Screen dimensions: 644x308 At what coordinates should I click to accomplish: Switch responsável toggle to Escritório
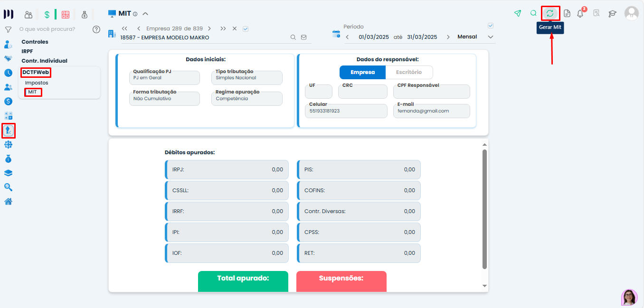point(409,72)
